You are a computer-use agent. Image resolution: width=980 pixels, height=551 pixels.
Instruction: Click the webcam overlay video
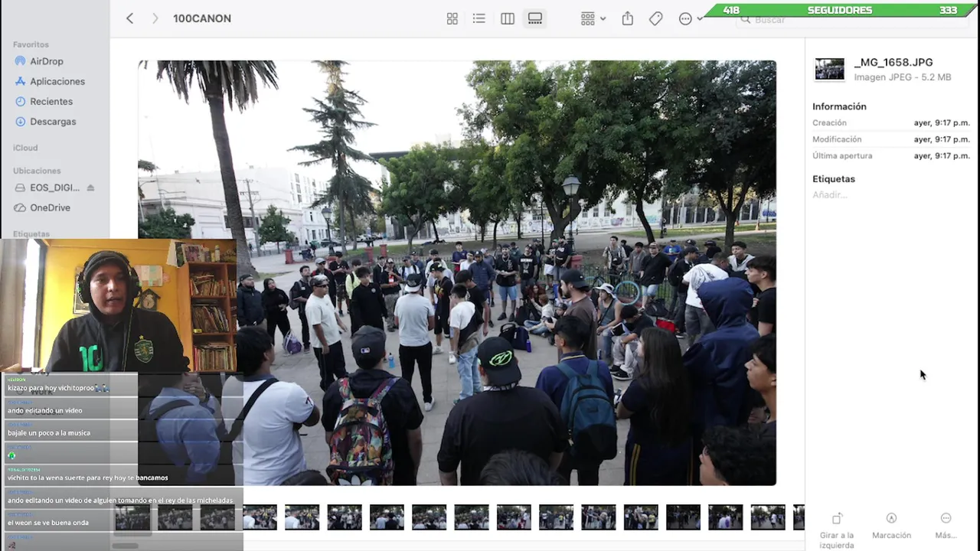(119, 306)
